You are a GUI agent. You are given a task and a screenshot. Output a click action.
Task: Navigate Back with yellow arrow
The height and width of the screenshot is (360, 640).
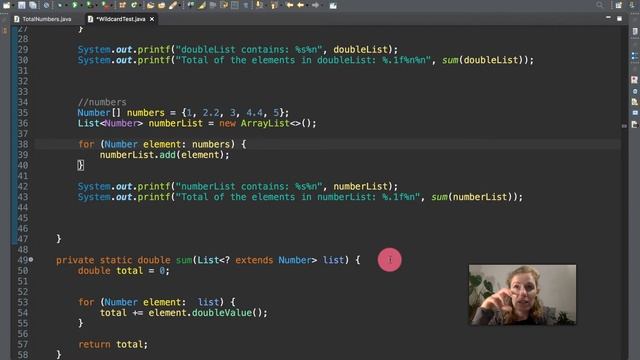click(x=301, y=5)
